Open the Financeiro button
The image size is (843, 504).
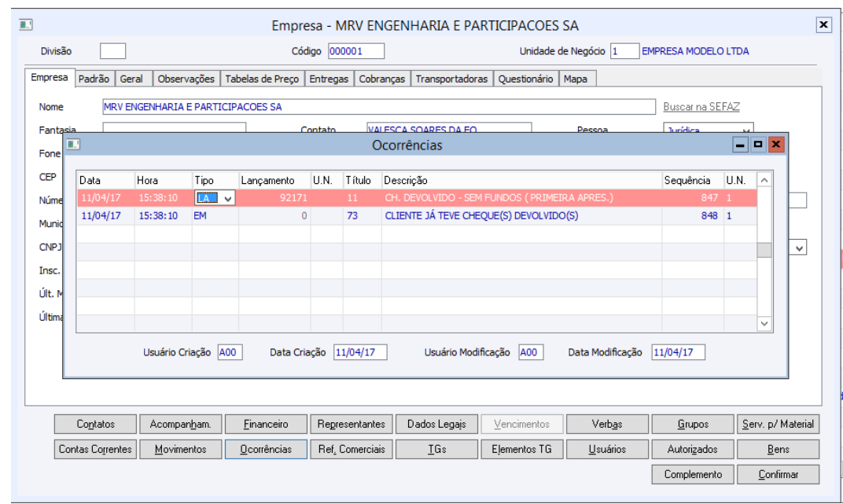pyautogui.click(x=266, y=424)
